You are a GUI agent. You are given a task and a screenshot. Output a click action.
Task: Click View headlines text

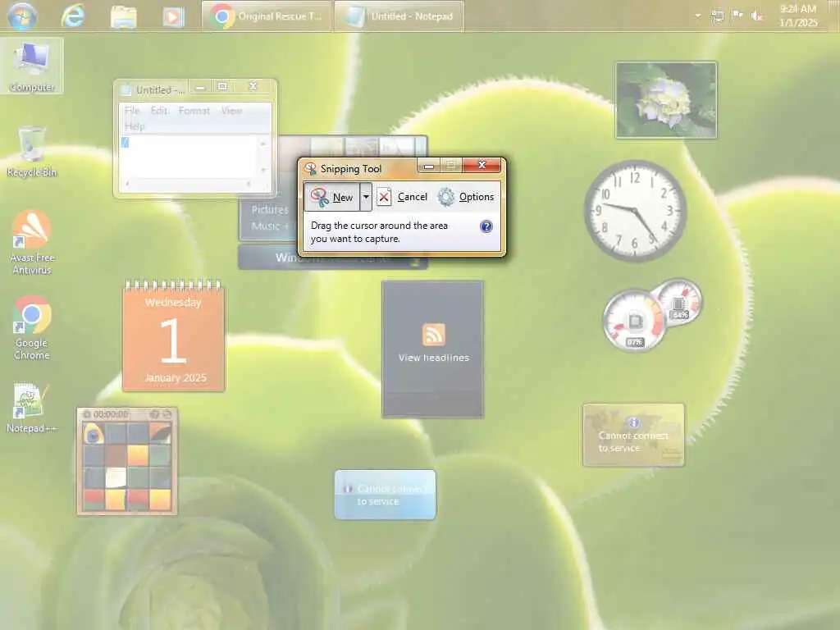click(x=433, y=358)
